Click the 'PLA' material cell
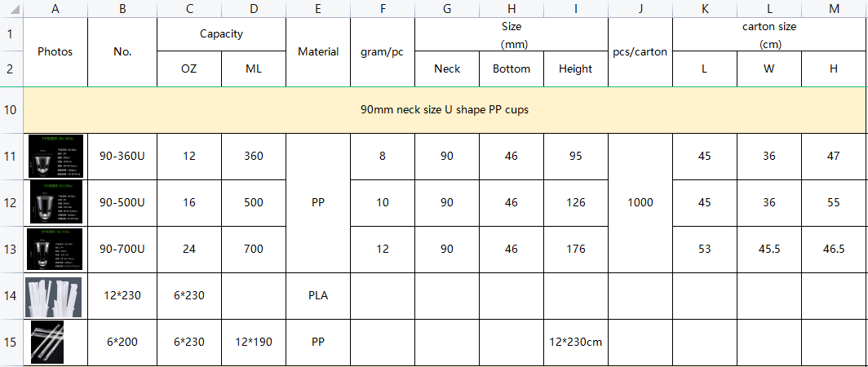868x367 pixels. point(318,295)
